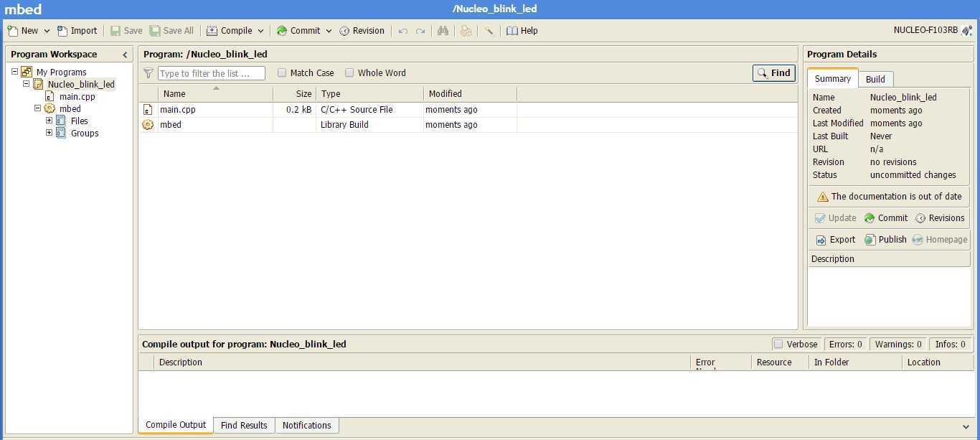Sort the list by Size column

tap(294, 93)
